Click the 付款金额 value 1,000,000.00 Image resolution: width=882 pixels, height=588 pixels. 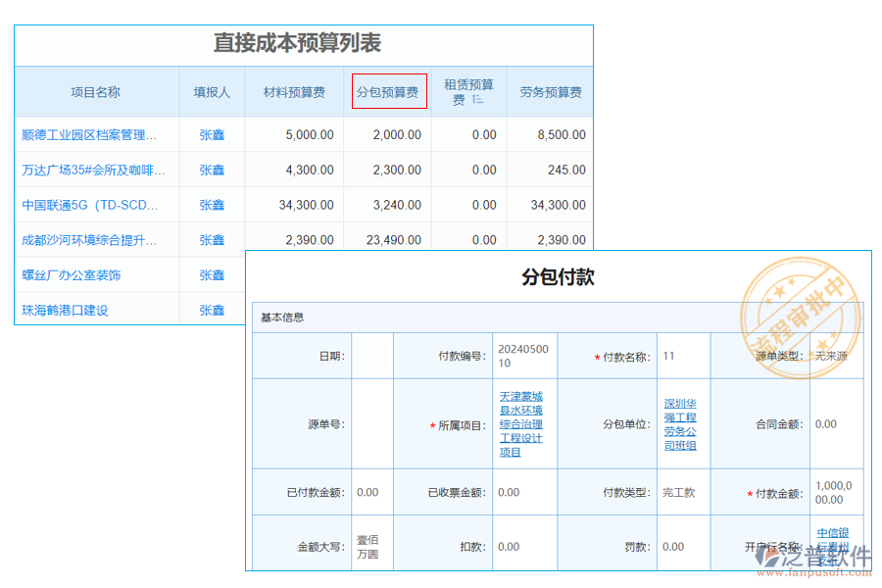pyautogui.click(x=834, y=492)
